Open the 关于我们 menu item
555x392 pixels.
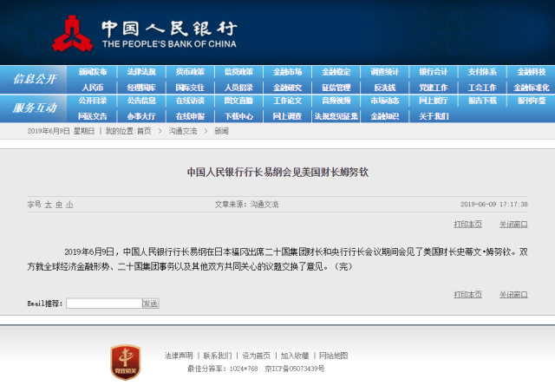click(x=434, y=116)
